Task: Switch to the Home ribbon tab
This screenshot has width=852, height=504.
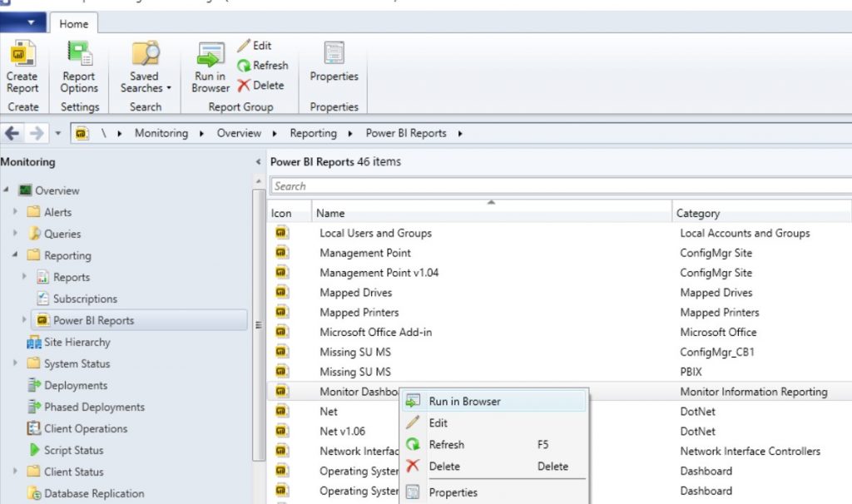Action: tap(74, 24)
